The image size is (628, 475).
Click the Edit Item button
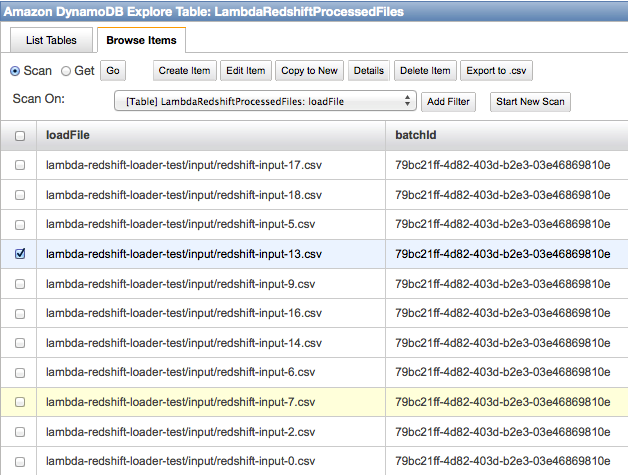[x=246, y=70]
